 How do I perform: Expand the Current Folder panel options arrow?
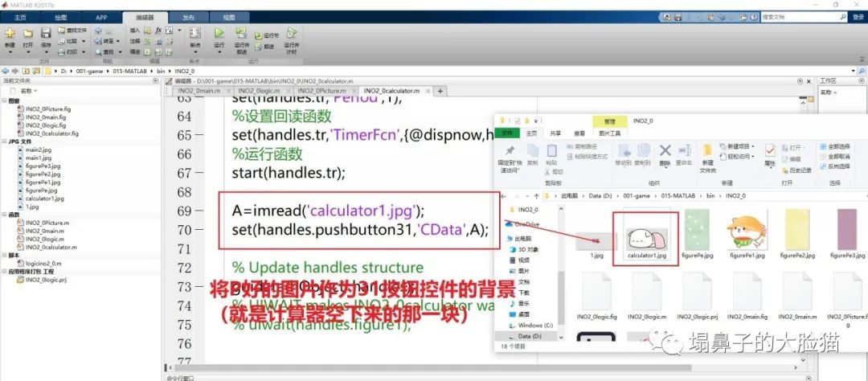click(155, 81)
